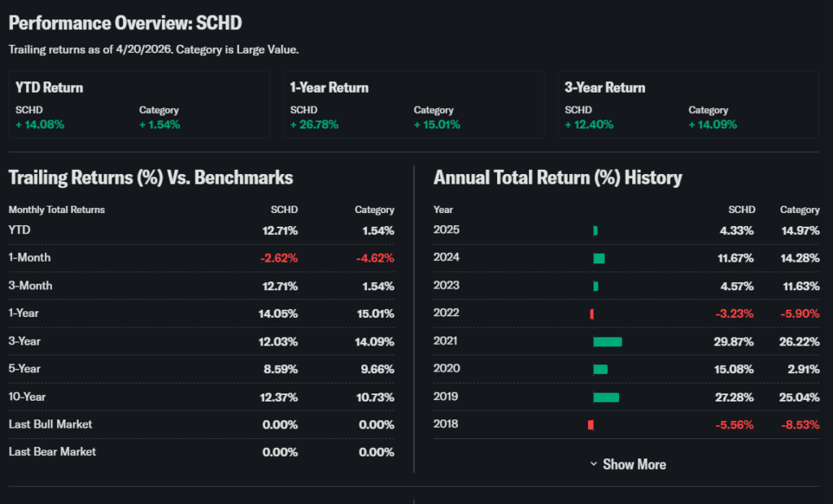Click the green bar for year 2019
833x504 pixels.
click(x=606, y=397)
